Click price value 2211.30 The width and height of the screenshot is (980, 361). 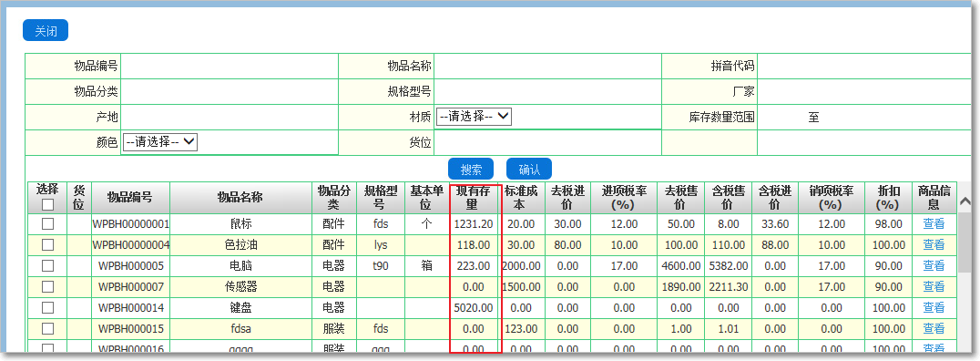click(x=729, y=287)
